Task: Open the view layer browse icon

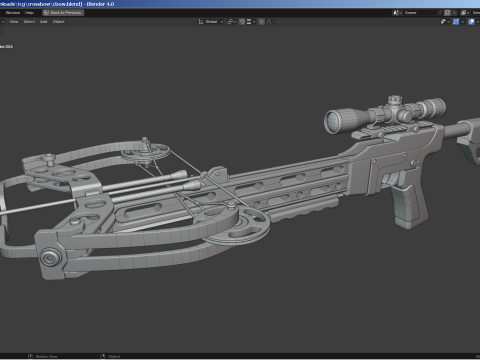Action: [465, 13]
